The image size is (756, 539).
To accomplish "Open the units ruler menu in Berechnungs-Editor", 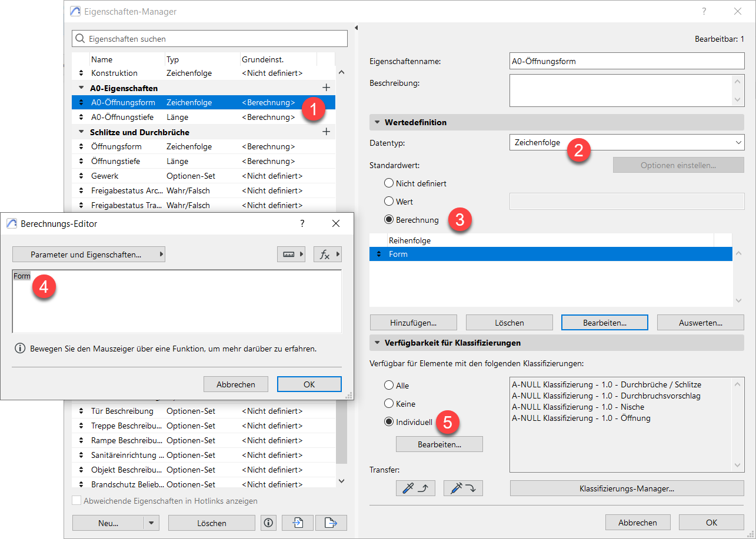I will click(x=291, y=255).
